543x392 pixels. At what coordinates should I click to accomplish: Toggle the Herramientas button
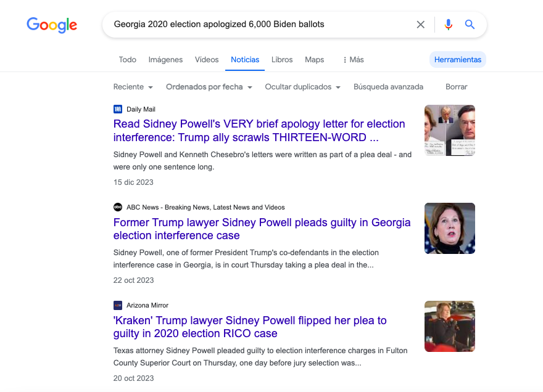coord(458,60)
